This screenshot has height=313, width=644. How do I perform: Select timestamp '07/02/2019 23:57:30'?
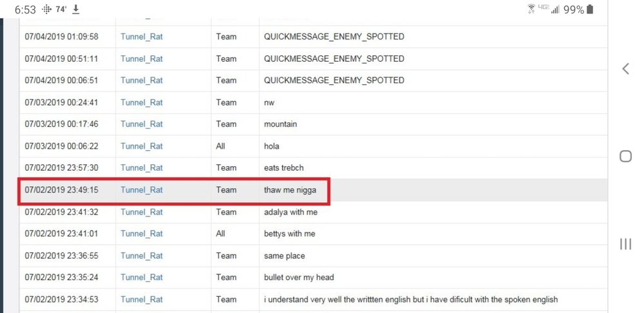point(62,168)
